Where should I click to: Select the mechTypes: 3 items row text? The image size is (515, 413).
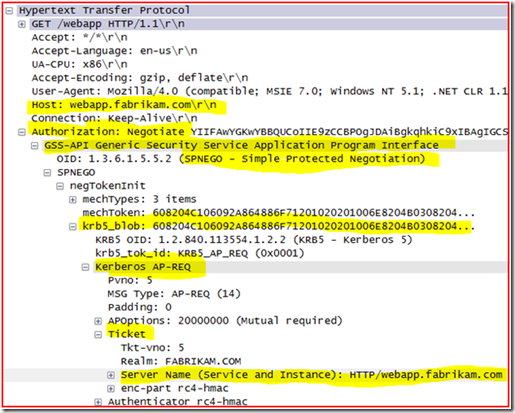point(139,199)
